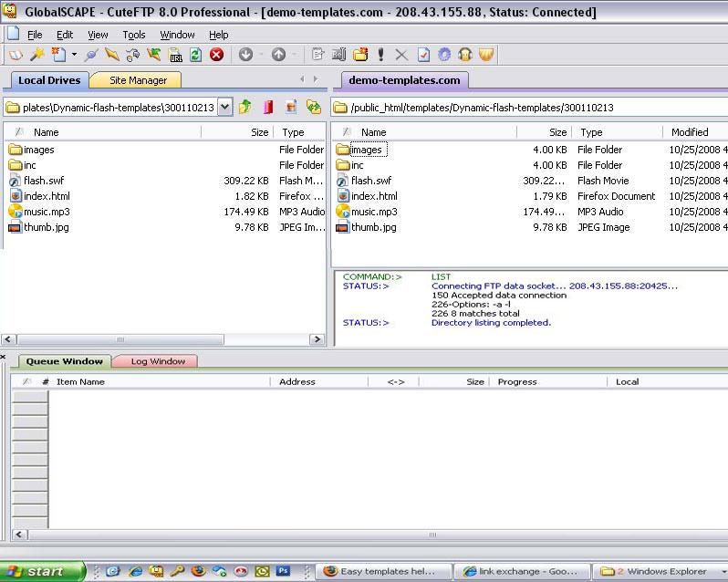Click the red Stop transfer icon
The height and width of the screenshot is (582, 728).
tap(216, 55)
